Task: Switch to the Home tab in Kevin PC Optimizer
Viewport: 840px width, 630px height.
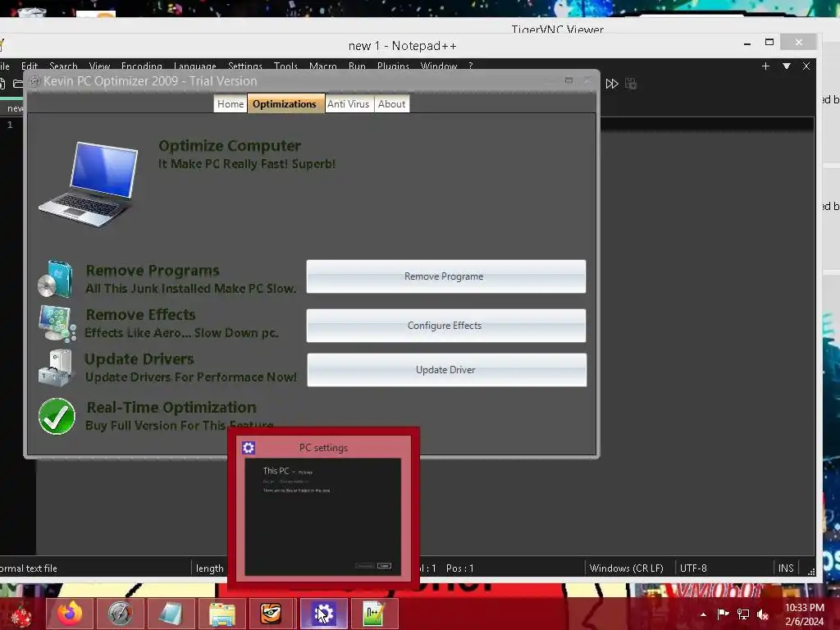Action: pos(231,104)
